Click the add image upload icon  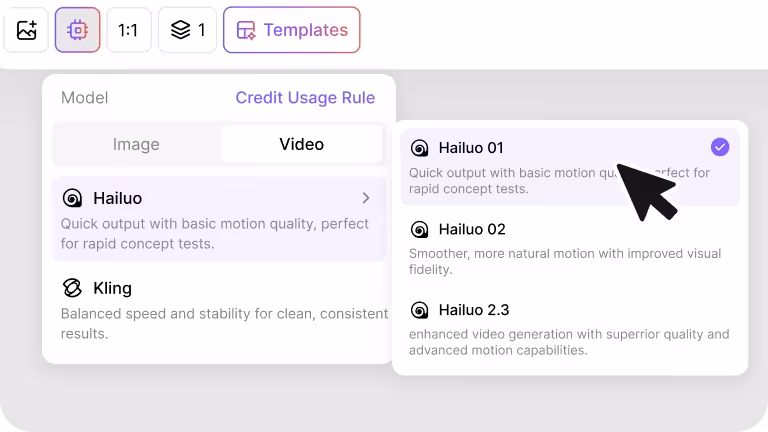(x=26, y=30)
